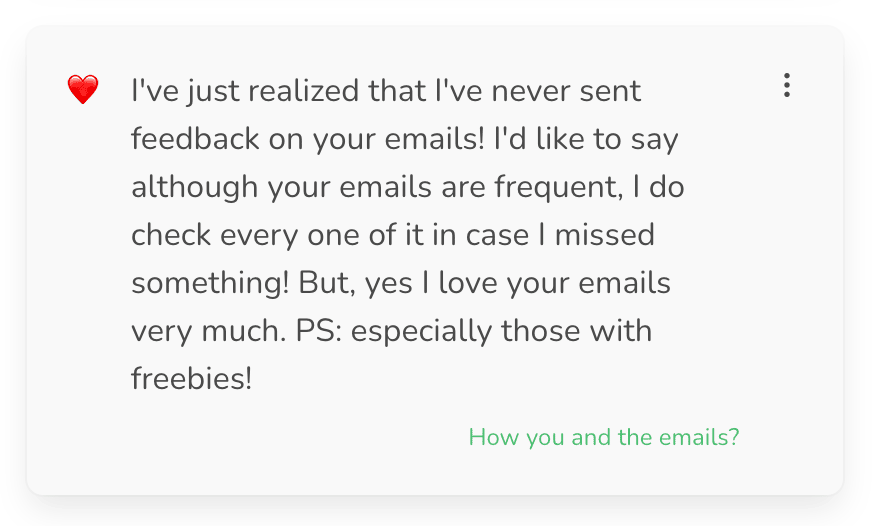
Task: Click the word 'frequent,' in the message
Action: point(558,187)
